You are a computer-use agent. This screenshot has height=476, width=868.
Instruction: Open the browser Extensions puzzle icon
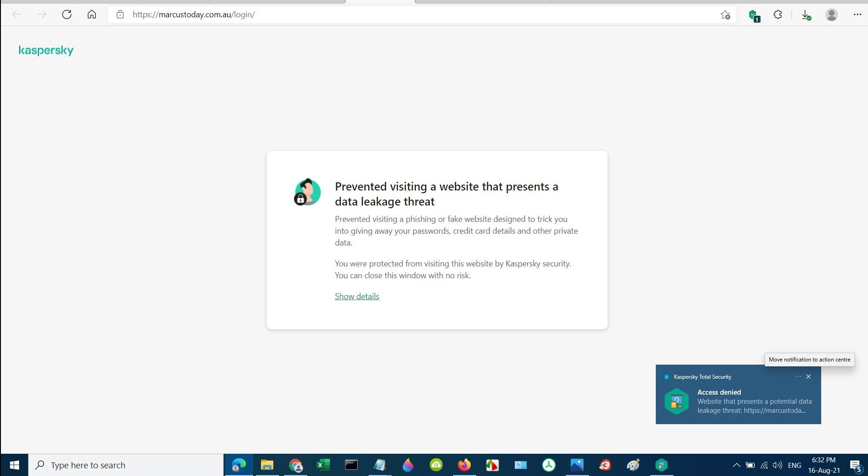click(x=778, y=15)
